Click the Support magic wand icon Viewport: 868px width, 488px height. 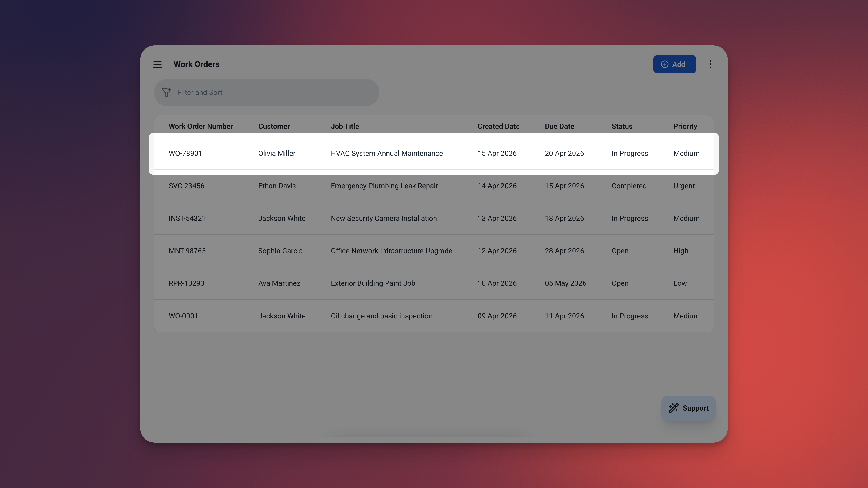click(x=674, y=408)
